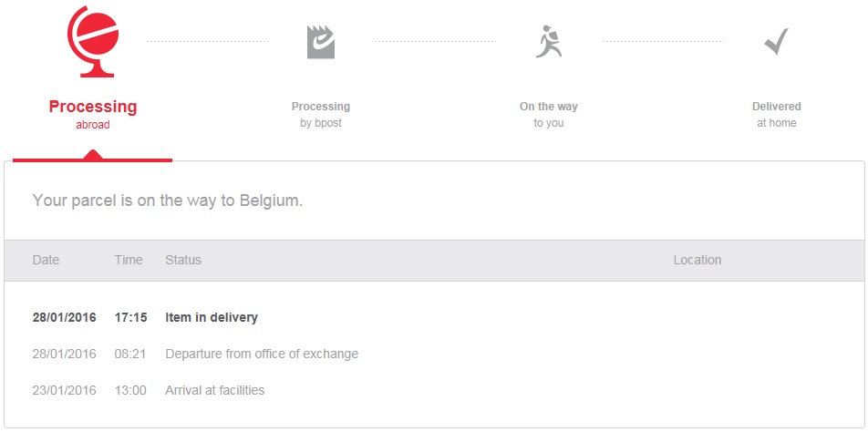Click the 'Your parcel is on the way' message
868x432 pixels.
tap(168, 201)
